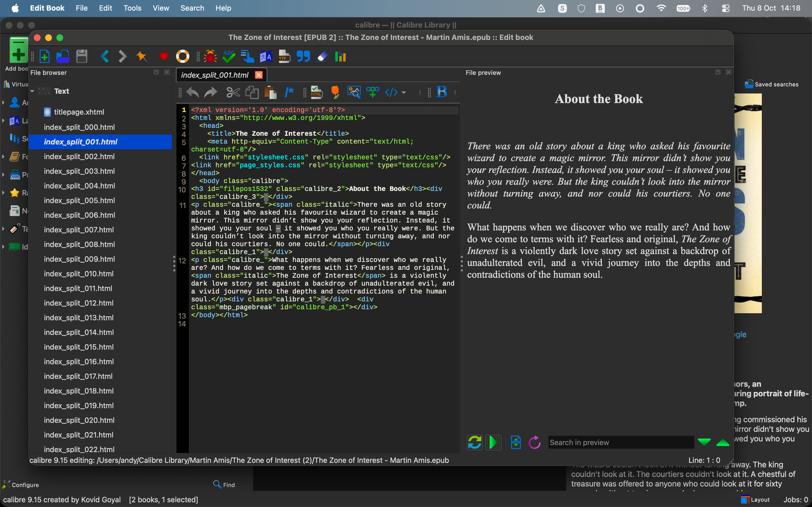Toggle bold with the blue B icon
Viewport: 812px width, 507px height.
(x=441, y=92)
